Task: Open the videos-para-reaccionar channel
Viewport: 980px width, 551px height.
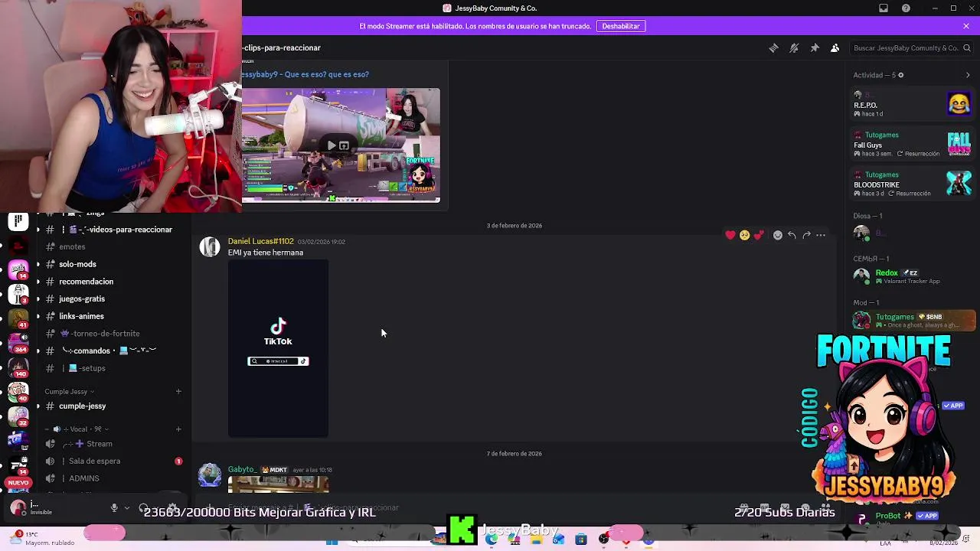Action: 112,230
